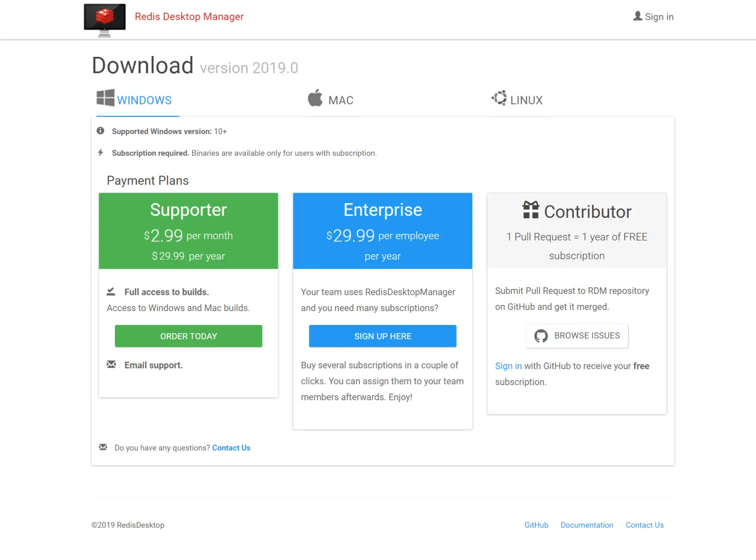The height and width of the screenshot is (560, 756).
Task: Click the Ubuntu Linux logo icon
Action: click(499, 98)
